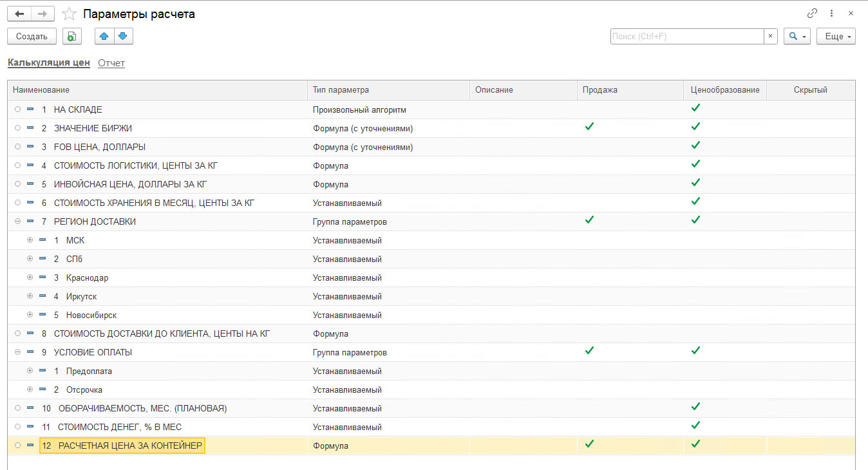This screenshot has height=470, width=868.
Task: Move item up with blue arrow
Action: click(x=104, y=37)
